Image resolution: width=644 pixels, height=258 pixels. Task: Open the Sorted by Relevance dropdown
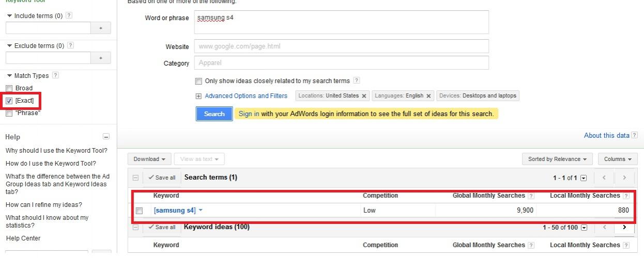(x=558, y=159)
